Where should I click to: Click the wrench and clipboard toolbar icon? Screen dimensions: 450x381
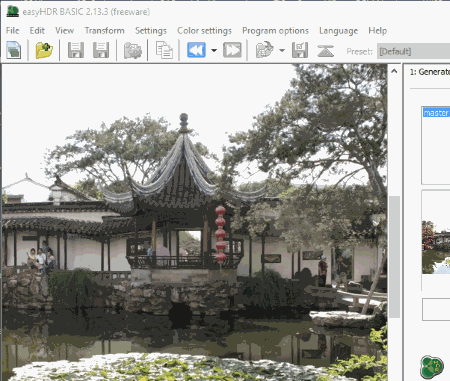tap(264, 50)
